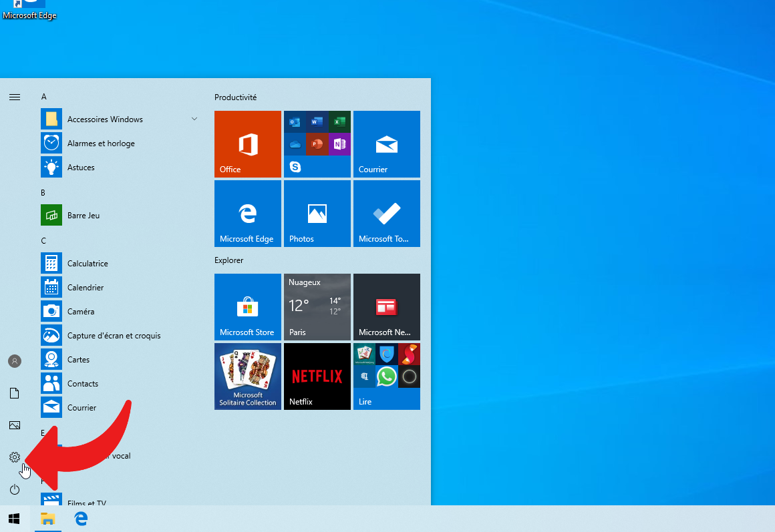Click letter B section header

click(x=43, y=193)
